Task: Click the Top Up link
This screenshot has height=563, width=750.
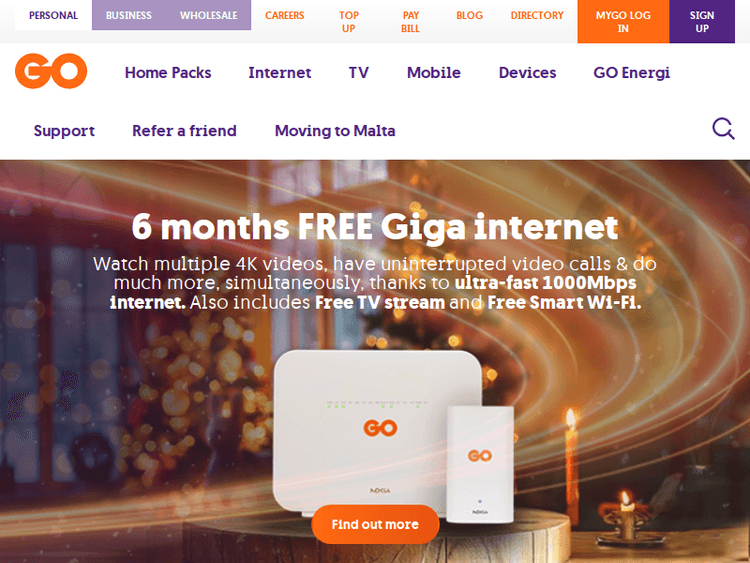Action: point(349,22)
